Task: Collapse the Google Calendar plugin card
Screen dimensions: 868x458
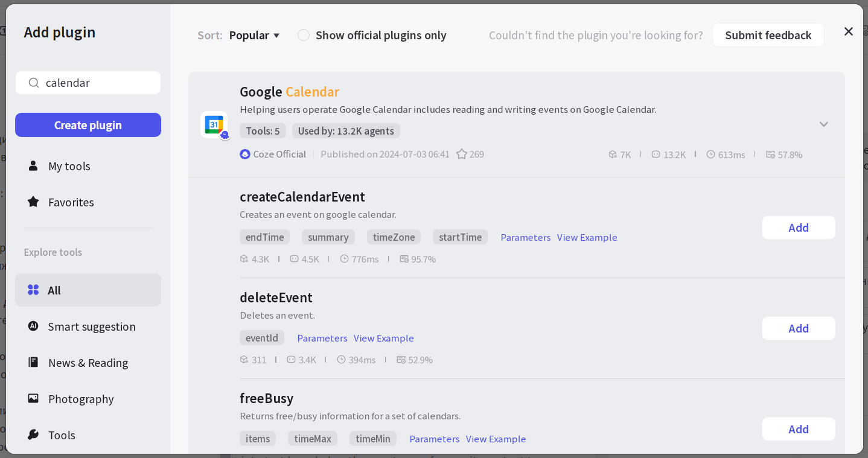Action: click(x=824, y=124)
